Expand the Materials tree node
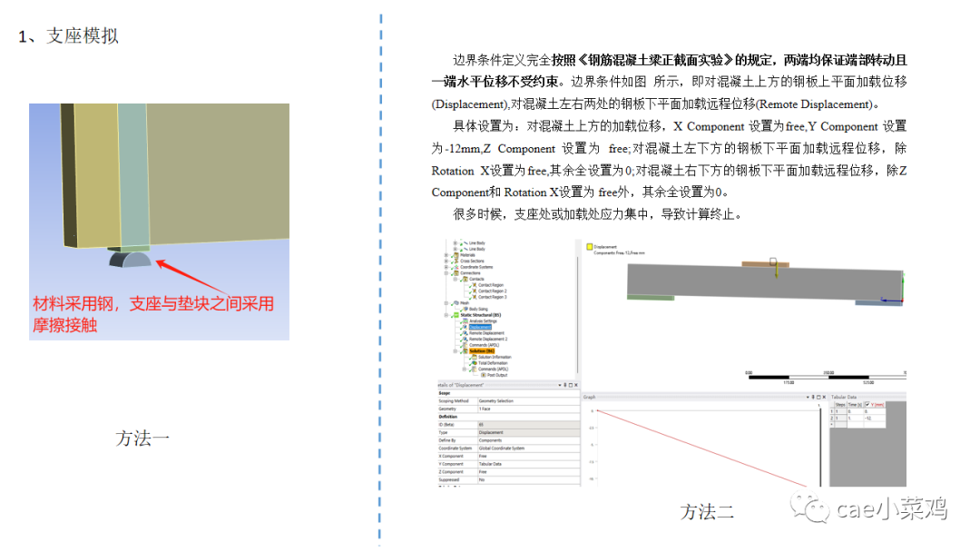Viewport: 980px width, 552px height. pos(446,255)
